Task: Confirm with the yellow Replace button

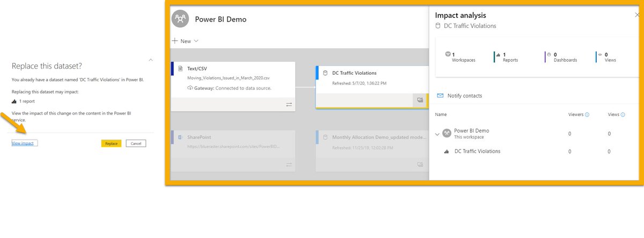Action: pyautogui.click(x=111, y=143)
